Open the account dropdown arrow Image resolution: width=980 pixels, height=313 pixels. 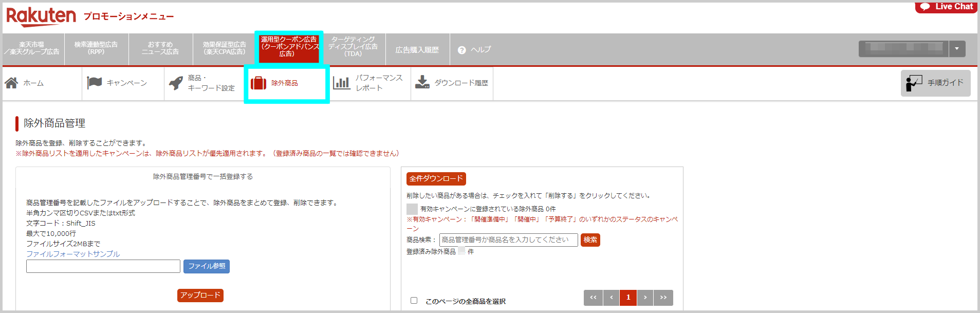[x=957, y=49]
